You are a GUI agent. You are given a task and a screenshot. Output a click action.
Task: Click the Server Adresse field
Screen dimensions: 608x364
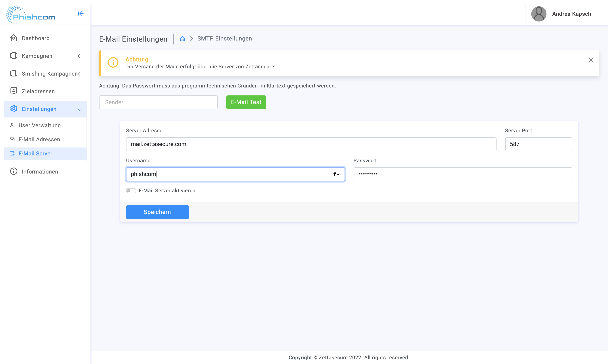pos(311,144)
